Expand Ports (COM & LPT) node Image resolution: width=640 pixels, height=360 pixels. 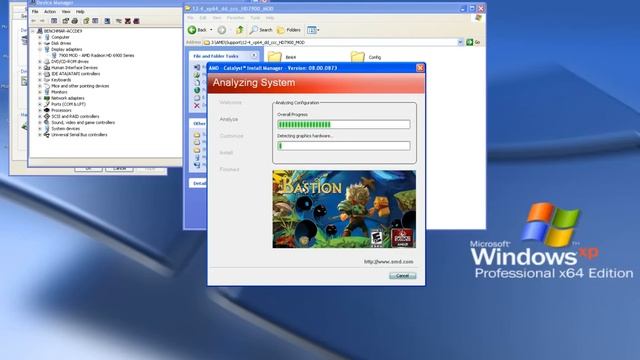coord(40,104)
